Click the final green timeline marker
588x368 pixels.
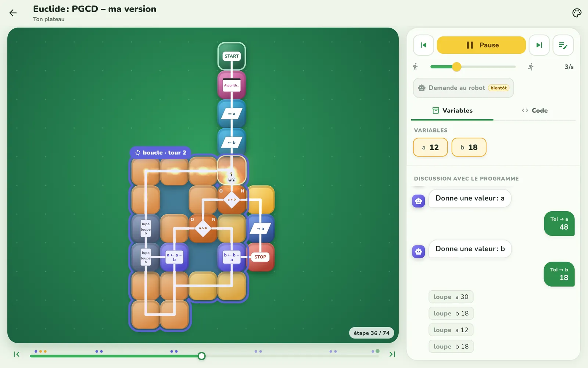click(377, 351)
